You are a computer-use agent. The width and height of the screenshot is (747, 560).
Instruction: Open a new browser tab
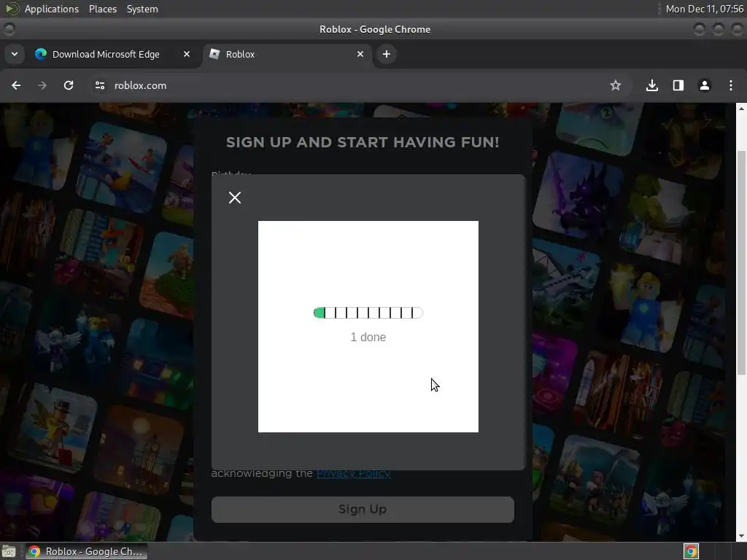[387, 54]
